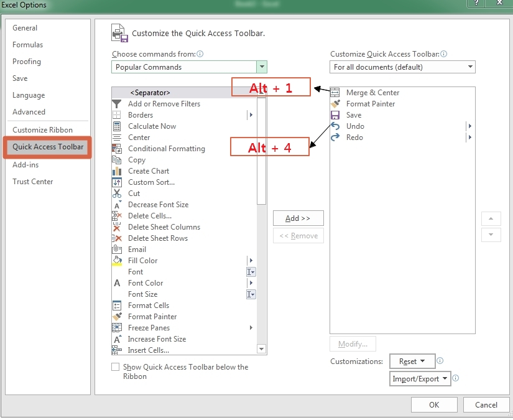Click commands list scrollbar down arrow

(x=261, y=349)
